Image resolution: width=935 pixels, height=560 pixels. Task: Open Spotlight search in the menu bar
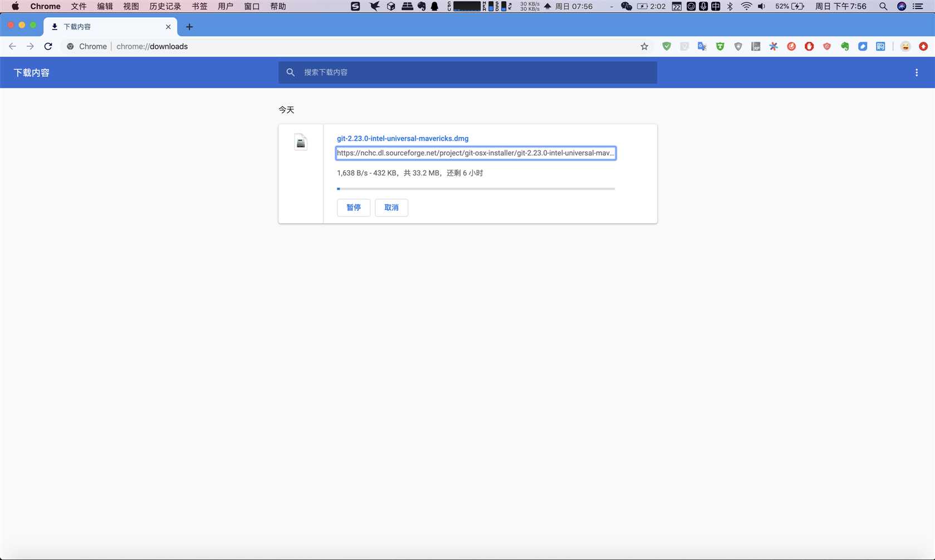point(883,7)
